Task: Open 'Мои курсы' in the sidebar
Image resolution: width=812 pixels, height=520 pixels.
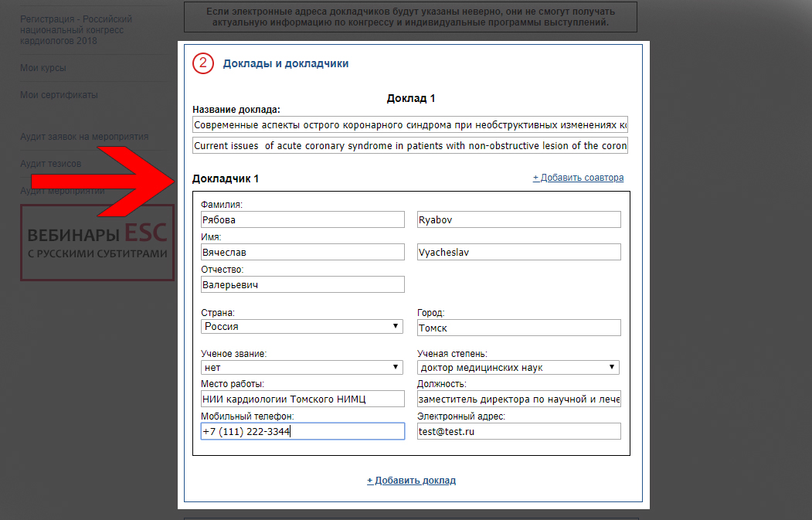Action: 43,68
